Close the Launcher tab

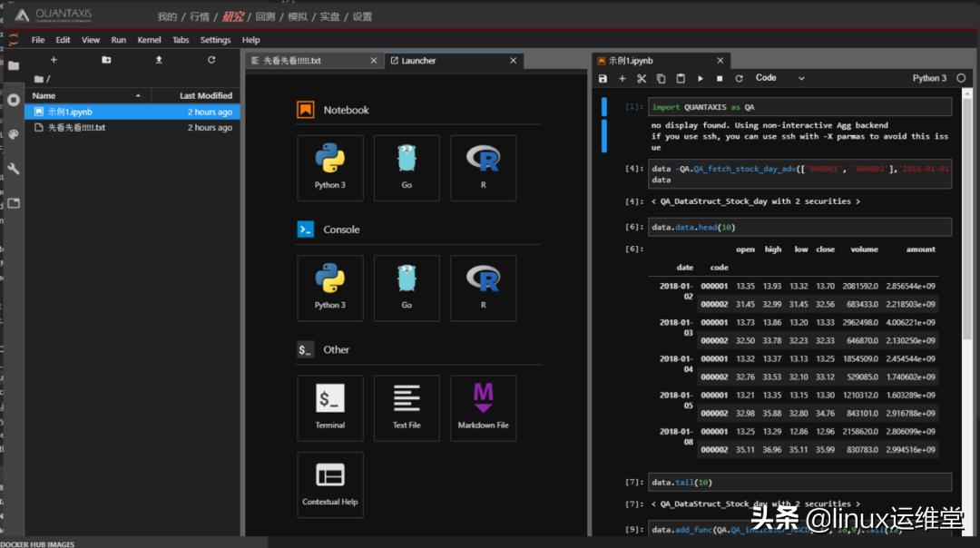[x=513, y=61]
